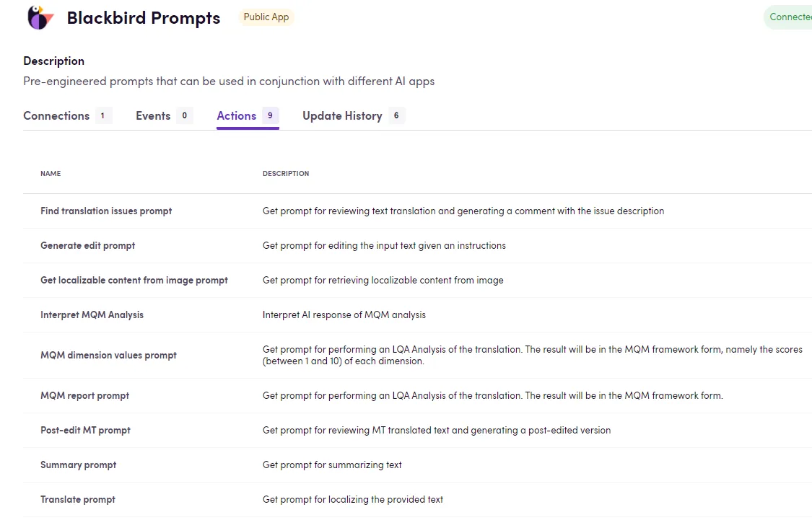
Task: Click the Connections count badge
Action: (102, 115)
